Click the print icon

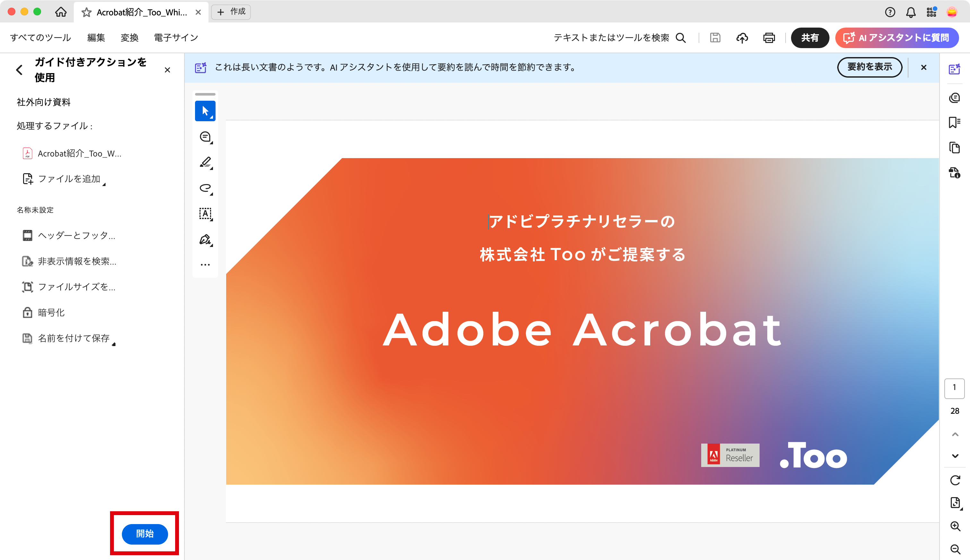tap(769, 38)
